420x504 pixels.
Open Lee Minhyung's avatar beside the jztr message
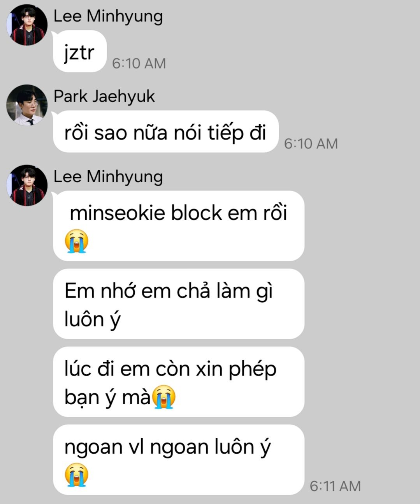(x=26, y=25)
